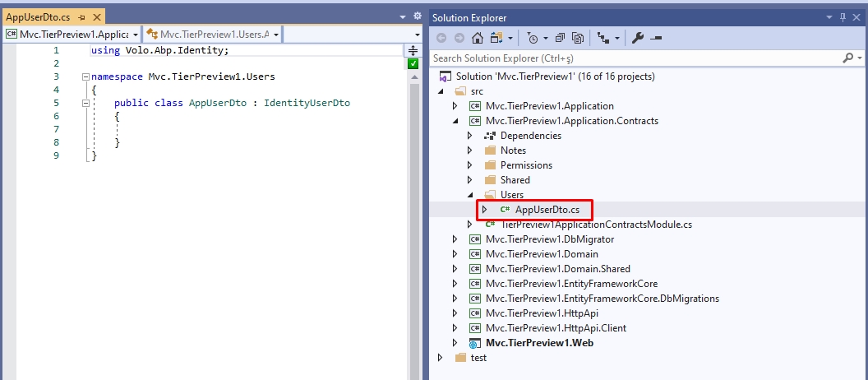Click the Collapse All icon
The width and height of the screenshot is (868, 380).
560,38
